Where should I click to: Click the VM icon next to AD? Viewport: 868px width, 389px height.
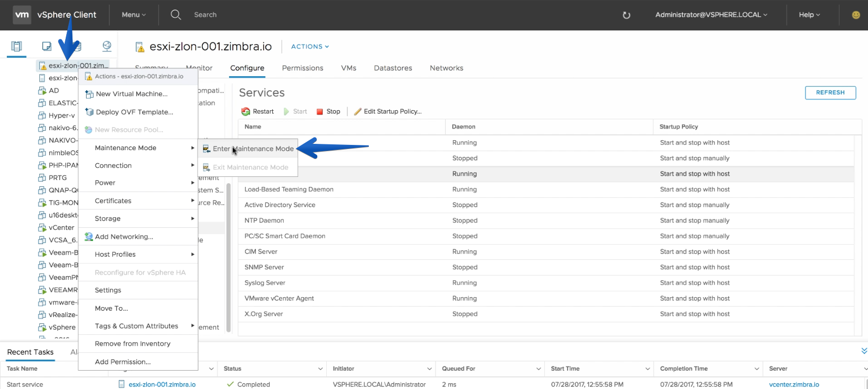[x=43, y=91]
